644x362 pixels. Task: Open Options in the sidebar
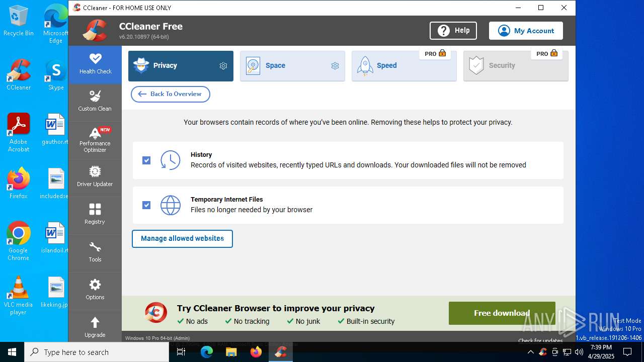[95, 291]
